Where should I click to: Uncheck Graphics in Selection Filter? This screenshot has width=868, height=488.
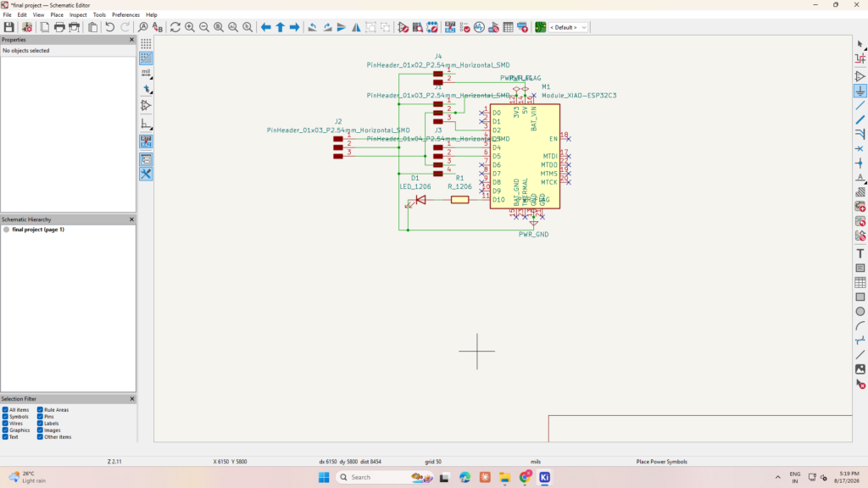click(x=5, y=430)
